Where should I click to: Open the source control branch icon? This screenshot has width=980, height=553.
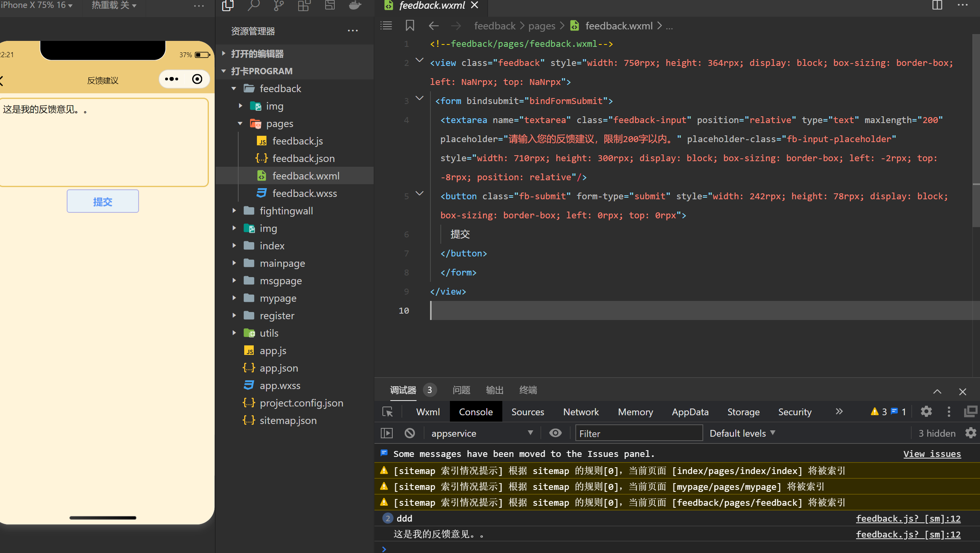279,6
